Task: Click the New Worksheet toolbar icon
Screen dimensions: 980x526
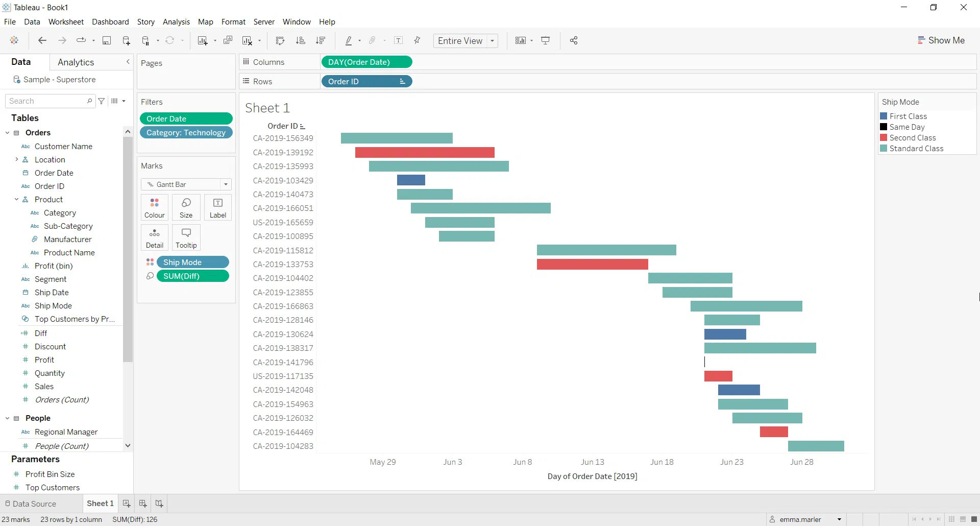Action: click(204, 40)
